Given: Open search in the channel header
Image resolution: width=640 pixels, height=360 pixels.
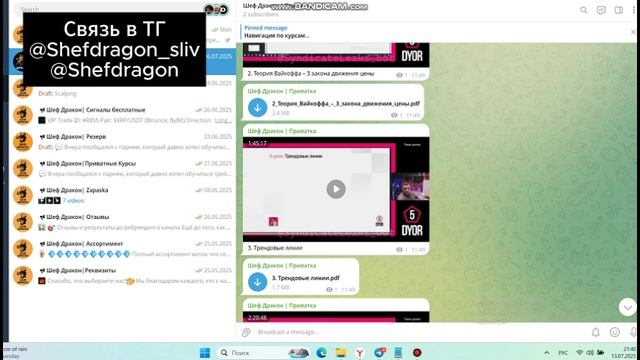Looking at the screenshot, I should [x=584, y=10].
